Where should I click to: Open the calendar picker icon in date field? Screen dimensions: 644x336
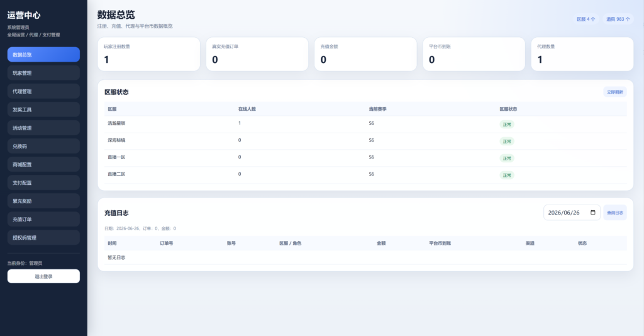(592, 213)
